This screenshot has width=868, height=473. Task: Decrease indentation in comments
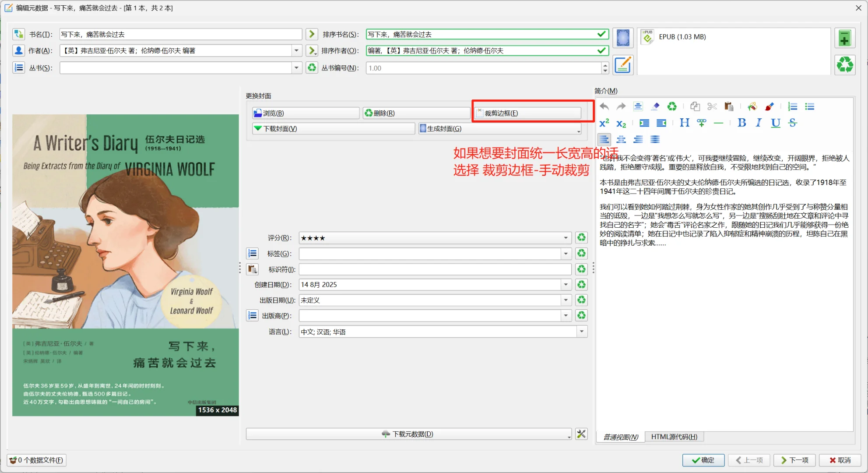click(661, 123)
